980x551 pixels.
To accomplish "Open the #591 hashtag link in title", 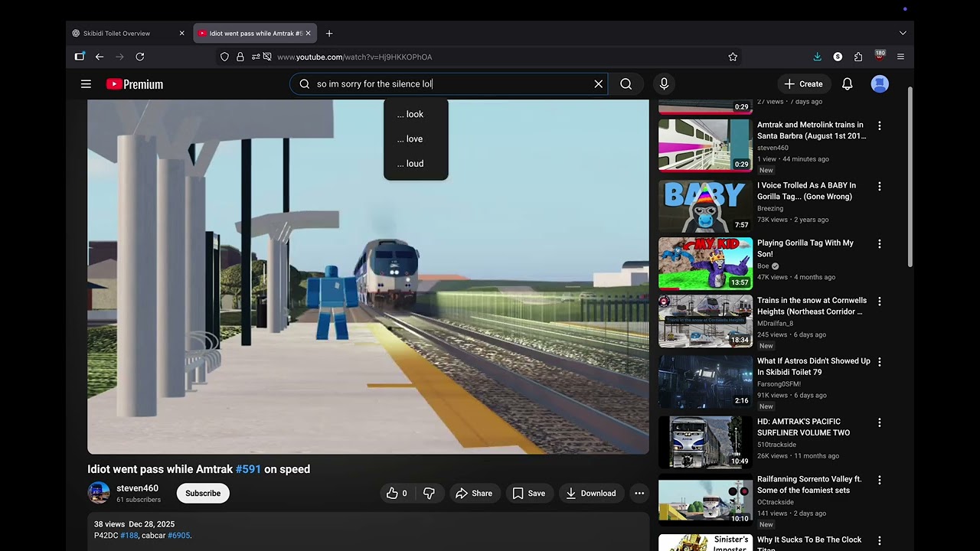I will tap(248, 469).
